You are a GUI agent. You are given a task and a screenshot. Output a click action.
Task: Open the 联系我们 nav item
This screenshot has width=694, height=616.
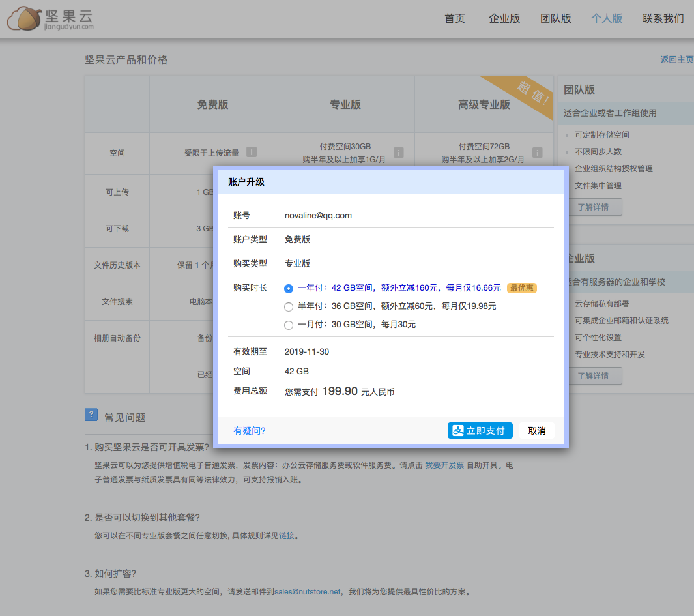pos(663,19)
